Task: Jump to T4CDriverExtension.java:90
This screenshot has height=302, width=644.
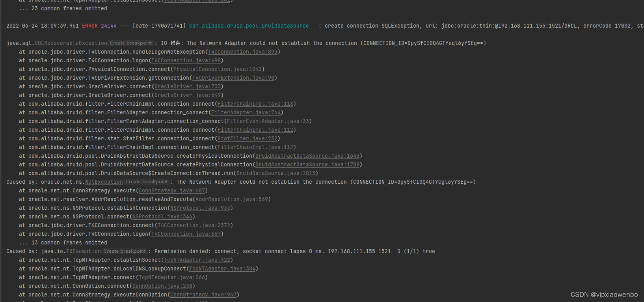Action: point(233,78)
